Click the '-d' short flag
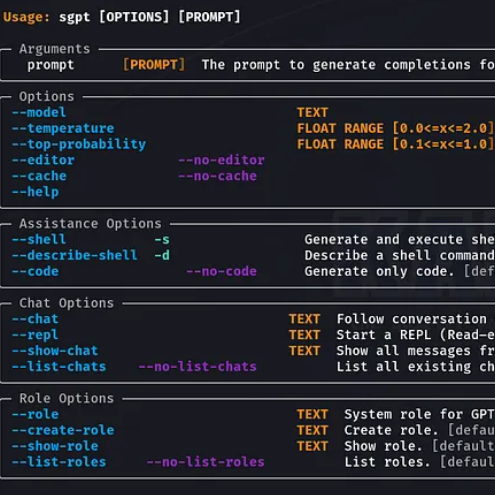 click(x=162, y=256)
